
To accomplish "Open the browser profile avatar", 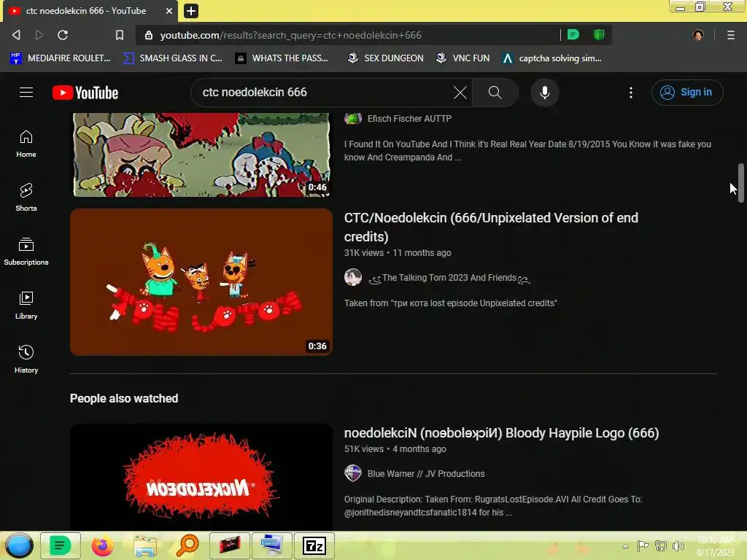I will click(698, 35).
